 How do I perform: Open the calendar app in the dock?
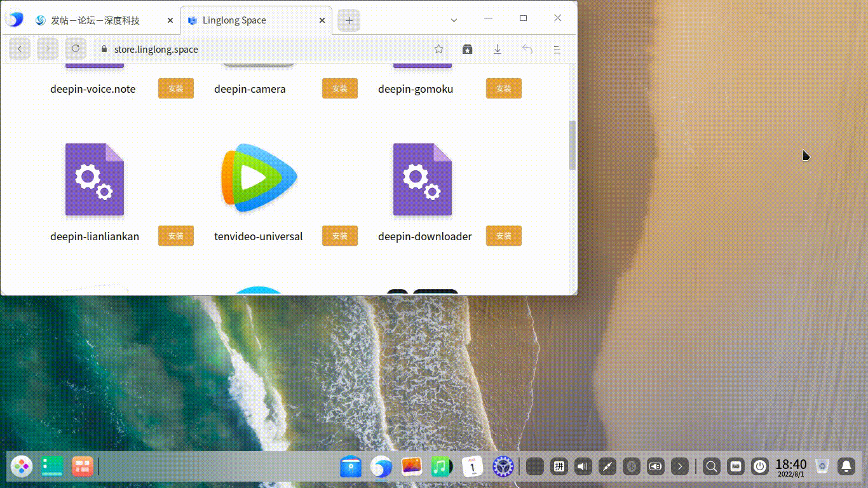tap(472, 466)
